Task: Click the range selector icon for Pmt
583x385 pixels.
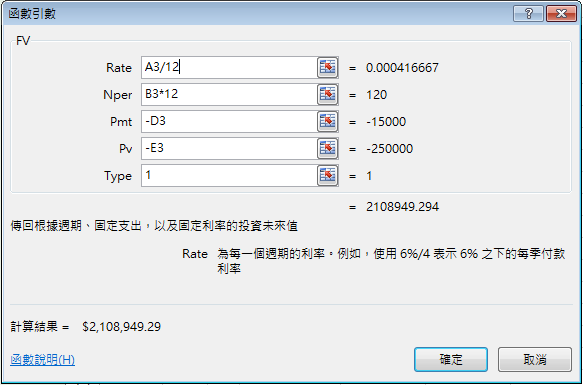Action: click(328, 122)
